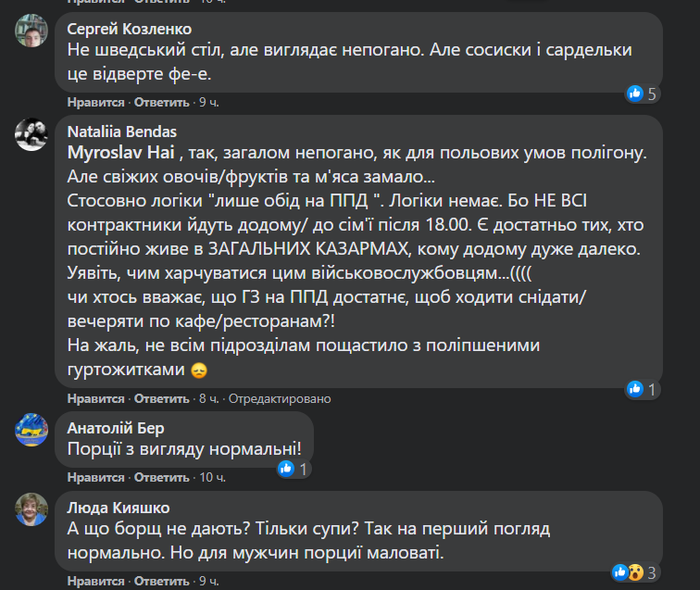The image size is (700, 590).
Task: View the like reaction on Nataliia Bendas's comment
Action: pyautogui.click(x=642, y=389)
